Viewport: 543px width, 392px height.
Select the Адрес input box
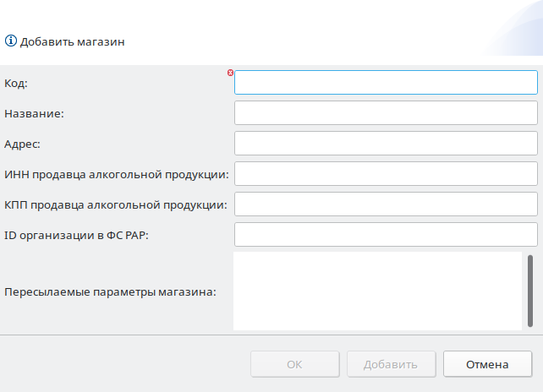[x=386, y=144]
